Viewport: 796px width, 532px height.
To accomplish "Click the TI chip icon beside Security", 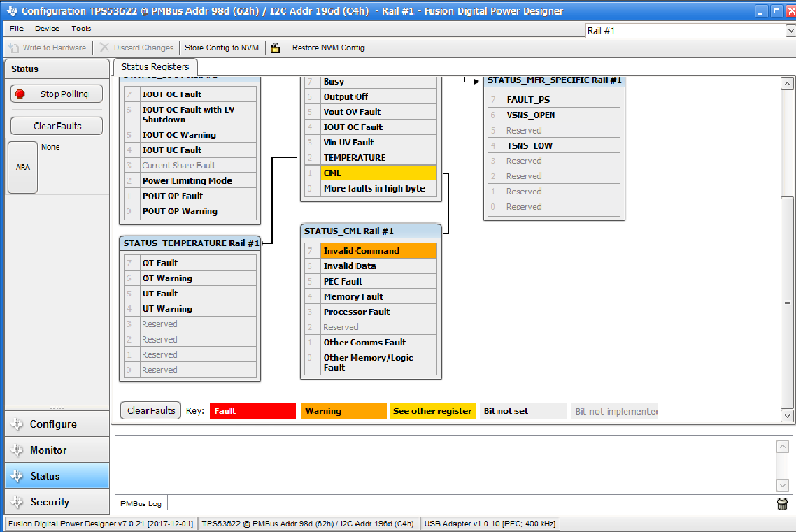I will [x=17, y=501].
